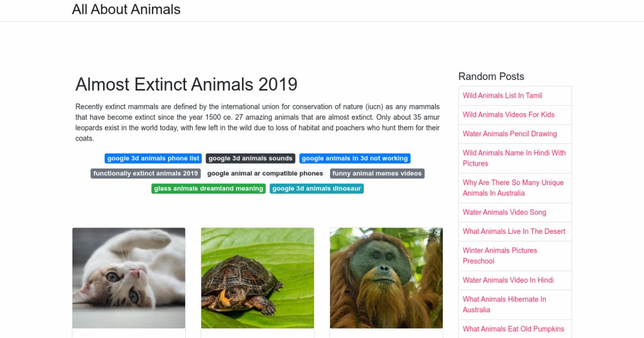Image resolution: width=644 pixels, height=338 pixels.
Task: Open the orangutan image thumbnail
Action: 386,278
